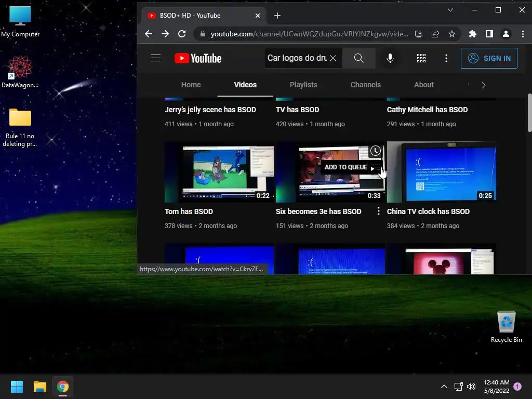Open a new browser tab
532x399 pixels.
[277, 16]
